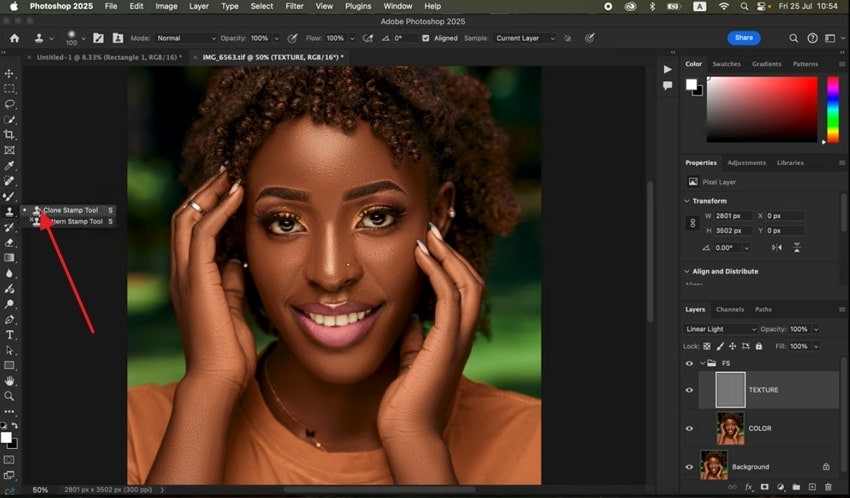850x498 pixels.
Task: Create a new layer with plus icon
Action: pos(812,487)
